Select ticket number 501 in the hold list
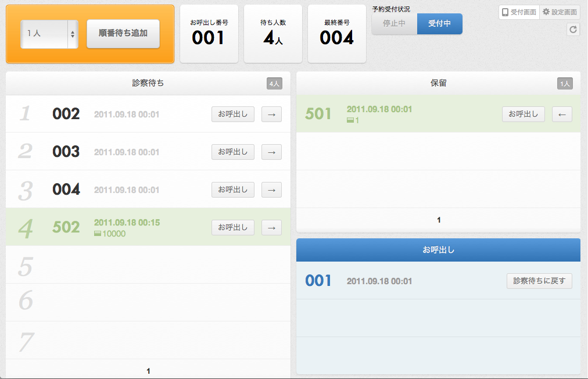 pos(318,114)
